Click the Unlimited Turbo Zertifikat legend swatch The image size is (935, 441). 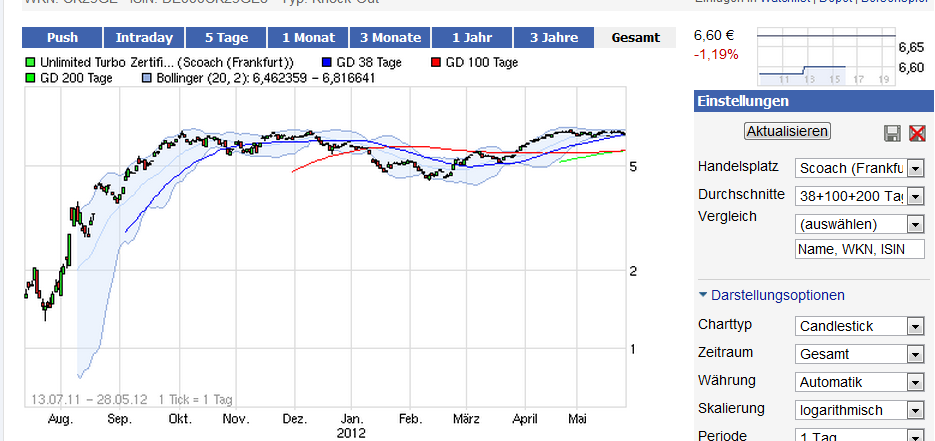pyautogui.click(x=30, y=62)
